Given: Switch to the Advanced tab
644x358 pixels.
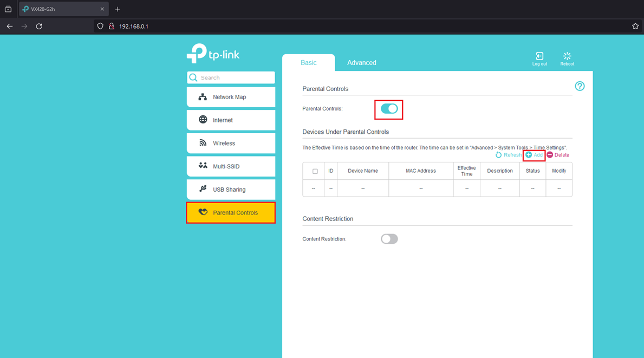Looking at the screenshot, I should [x=361, y=62].
